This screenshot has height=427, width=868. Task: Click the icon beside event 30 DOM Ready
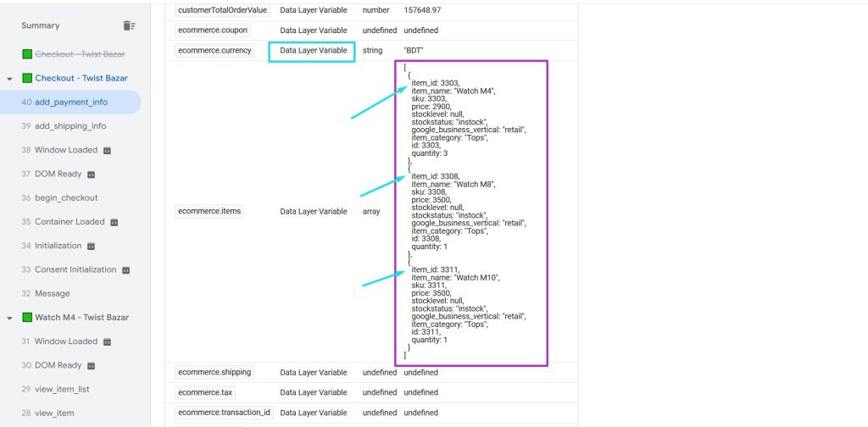pyautogui.click(x=91, y=365)
